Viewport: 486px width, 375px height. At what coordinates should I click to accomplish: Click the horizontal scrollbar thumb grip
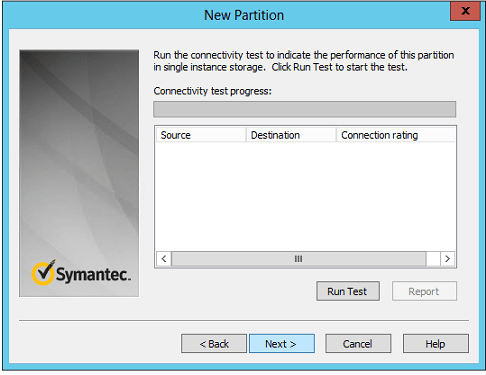click(x=299, y=259)
